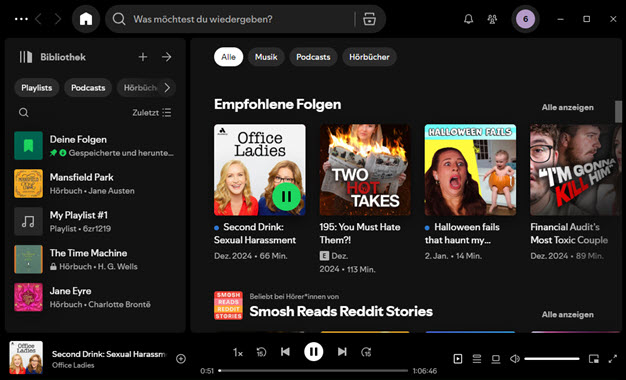Skip to previous track
626x380 pixels.
tap(285, 352)
